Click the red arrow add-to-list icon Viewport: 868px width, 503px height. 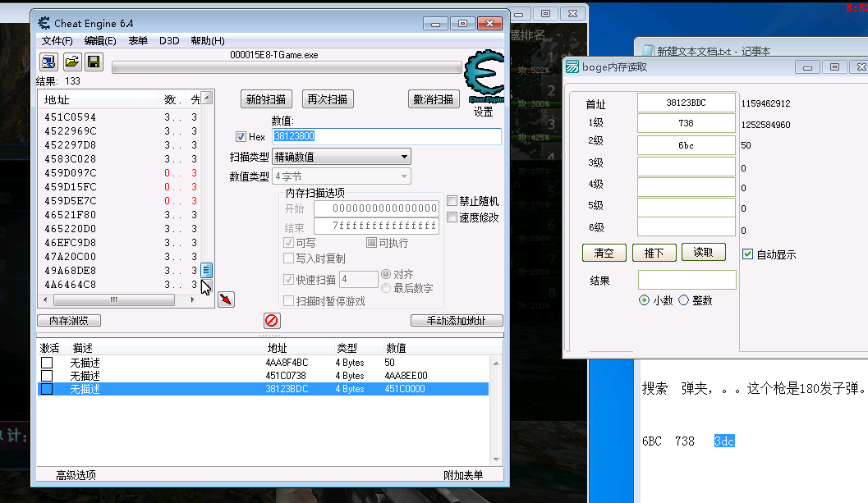point(226,300)
